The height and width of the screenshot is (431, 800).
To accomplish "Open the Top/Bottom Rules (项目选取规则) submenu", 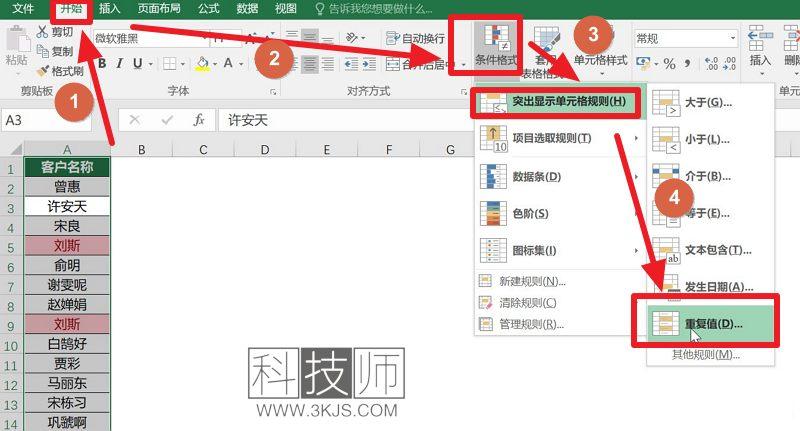I will point(559,139).
